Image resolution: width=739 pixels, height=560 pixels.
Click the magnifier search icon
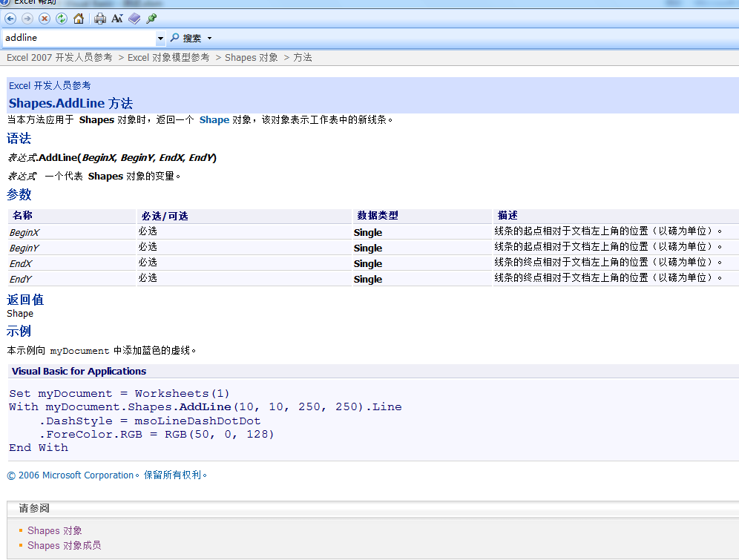pyautogui.click(x=174, y=38)
